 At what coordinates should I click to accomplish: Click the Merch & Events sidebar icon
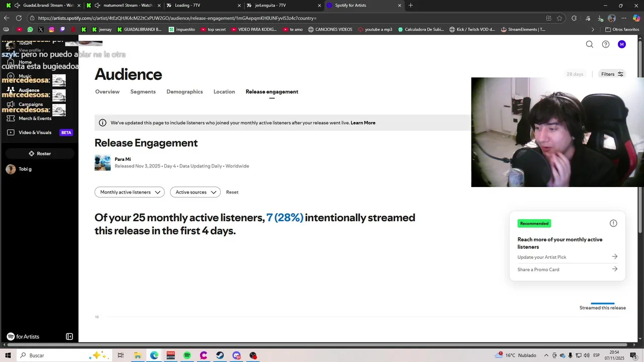pos(11,118)
